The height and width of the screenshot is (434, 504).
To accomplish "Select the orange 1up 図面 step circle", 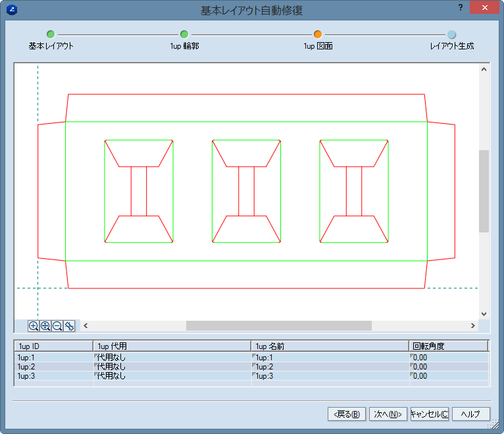I will click(x=318, y=34).
